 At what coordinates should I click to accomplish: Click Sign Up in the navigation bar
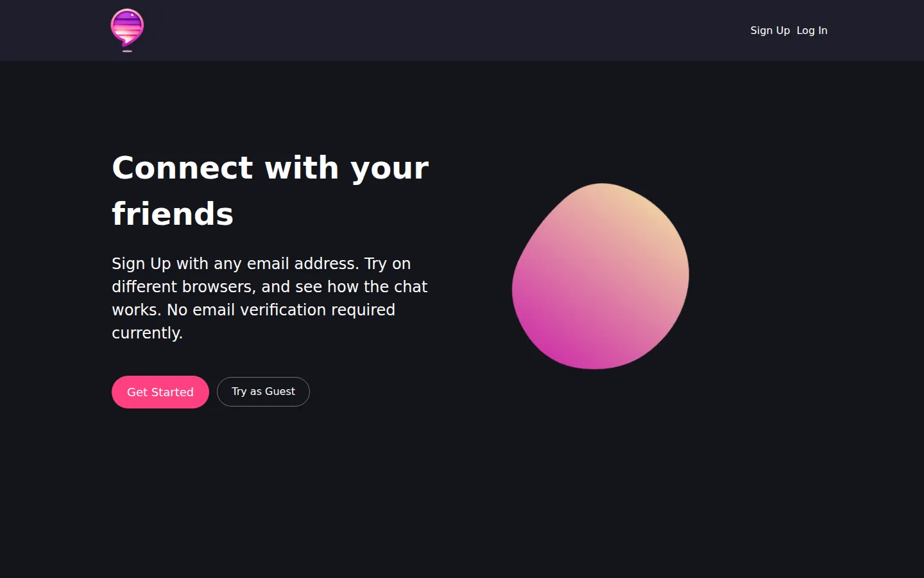(x=769, y=30)
